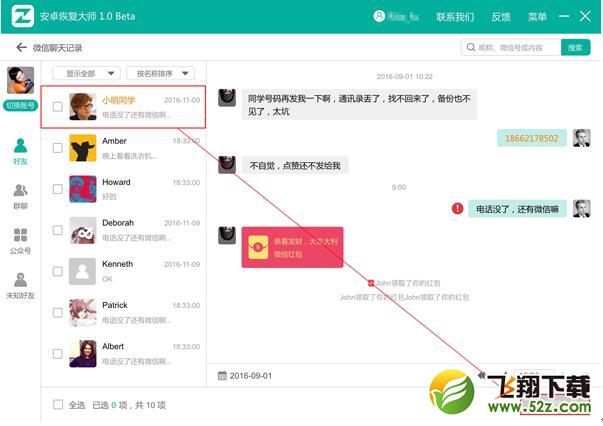The height and width of the screenshot is (426, 603).
Task: Click Deborah's avatar in contact list
Action: [83, 230]
